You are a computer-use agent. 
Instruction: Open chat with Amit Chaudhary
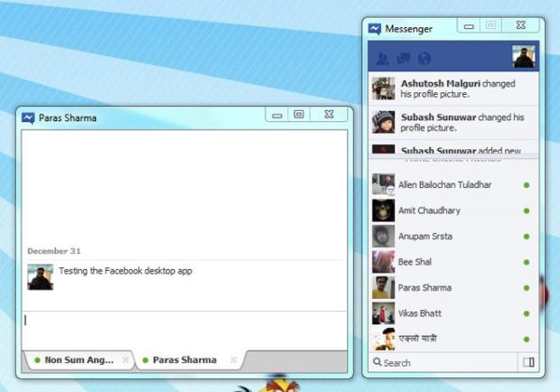pyautogui.click(x=429, y=210)
